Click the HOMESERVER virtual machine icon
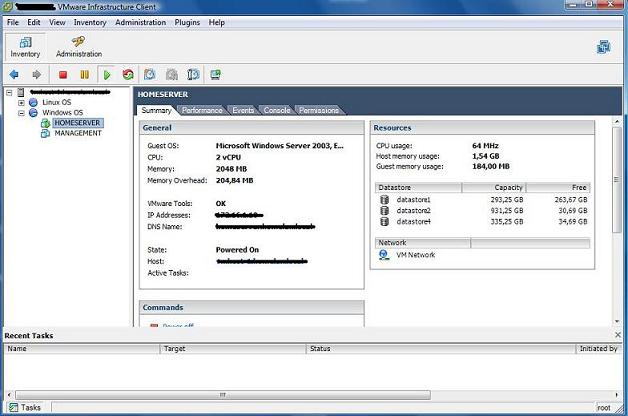The width and height of the screenshot is (628, 416). click(x=45, y=123)
